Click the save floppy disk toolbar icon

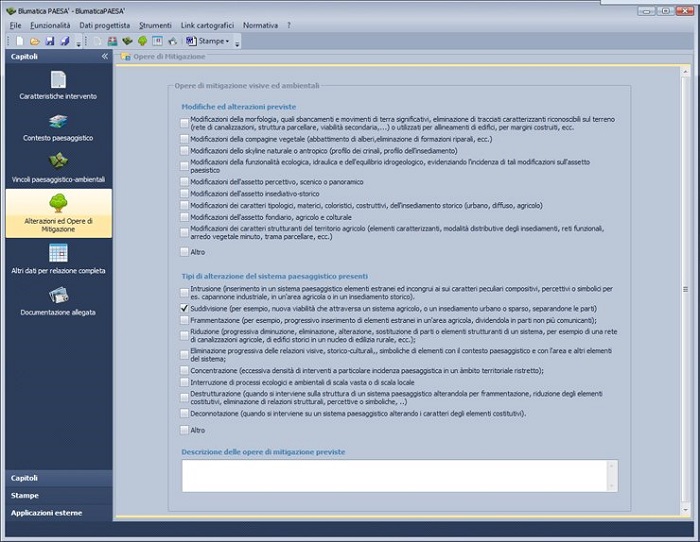[50, 41]
